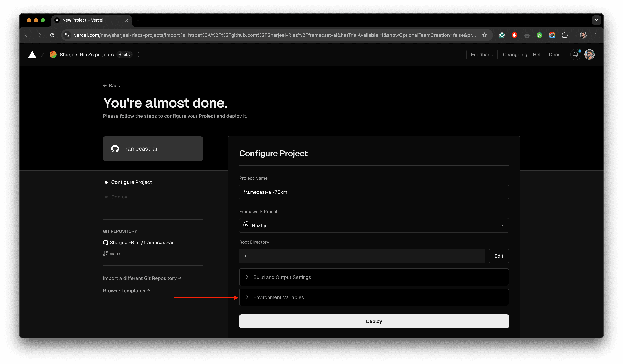Click the Vercel triangle logo
Viewport: 623px width, 364px height.
[x=32, y=55]
